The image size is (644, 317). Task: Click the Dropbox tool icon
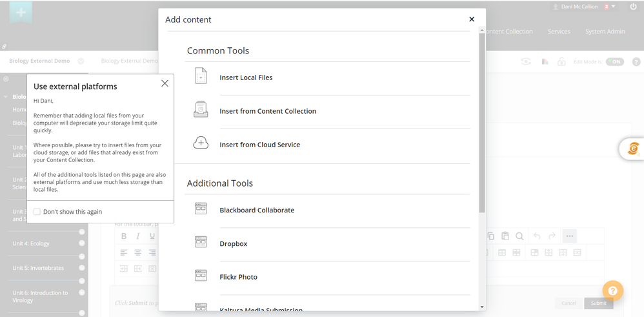coord(201,242)
